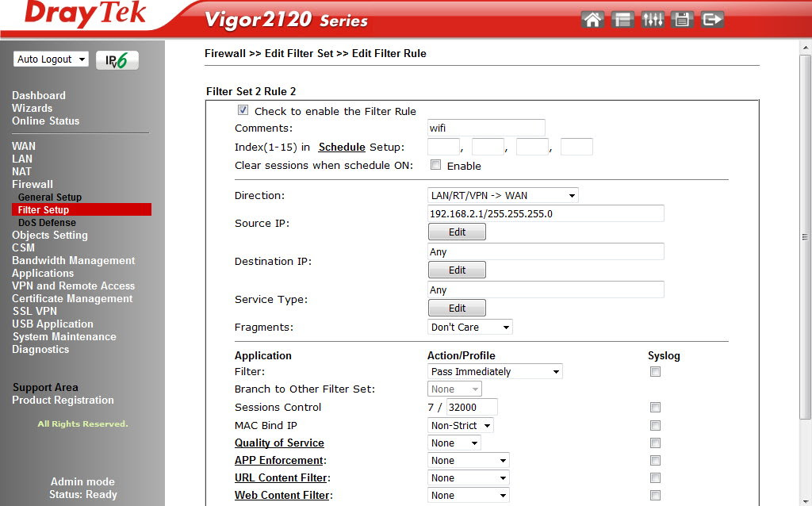Open the Filter action dropdown
812x506 pixels.
pyautogui.click(x=495, y=371)
